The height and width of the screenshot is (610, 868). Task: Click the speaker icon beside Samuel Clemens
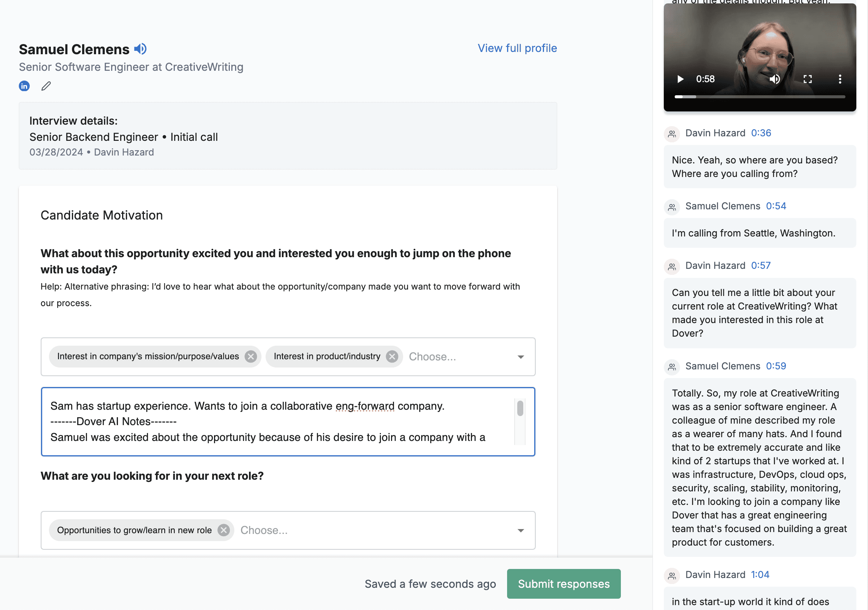(x=140, y=49)
